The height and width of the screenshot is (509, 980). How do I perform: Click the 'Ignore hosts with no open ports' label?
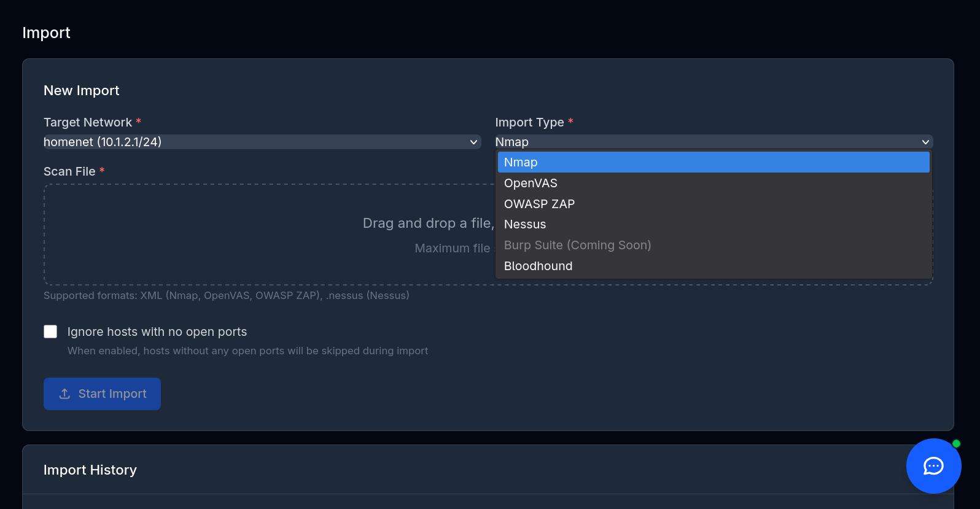(x=157, y=332)
